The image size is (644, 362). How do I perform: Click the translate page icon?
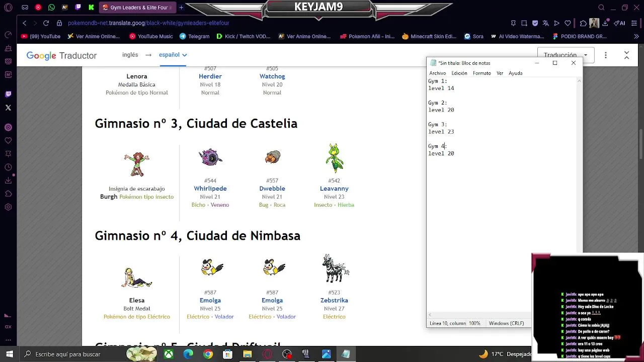(x=545, y=23)
